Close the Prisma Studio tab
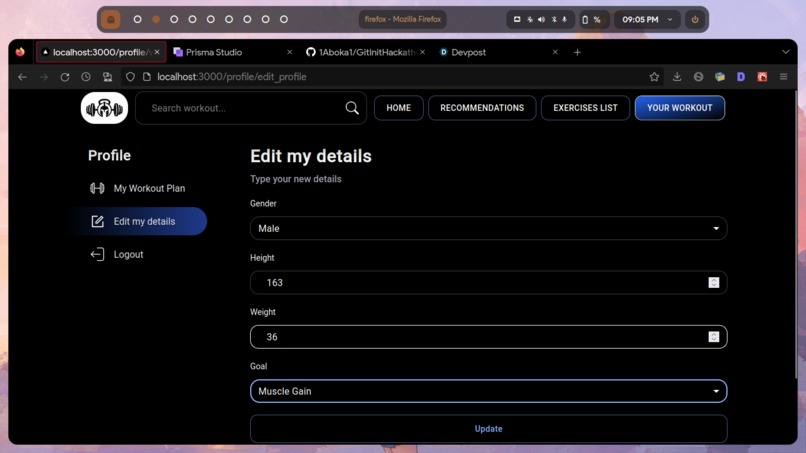 pyautogui.click(x=289, y=52)
